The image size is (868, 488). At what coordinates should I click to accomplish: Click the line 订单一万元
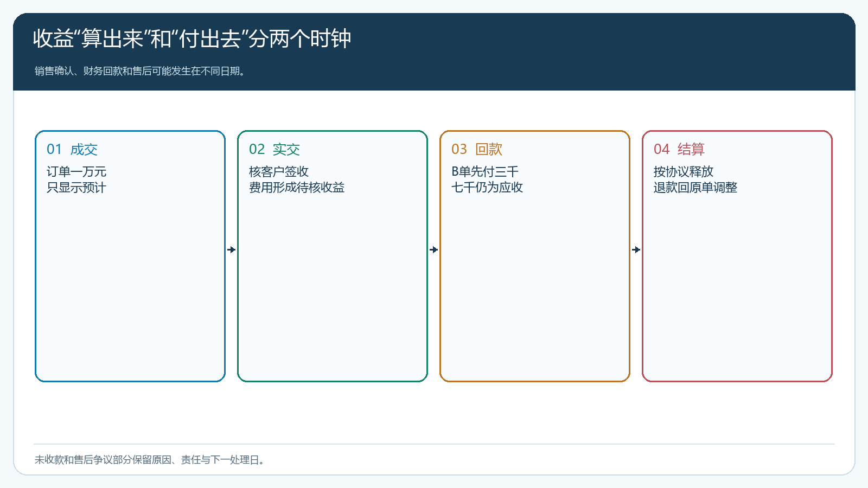(76, 172)
